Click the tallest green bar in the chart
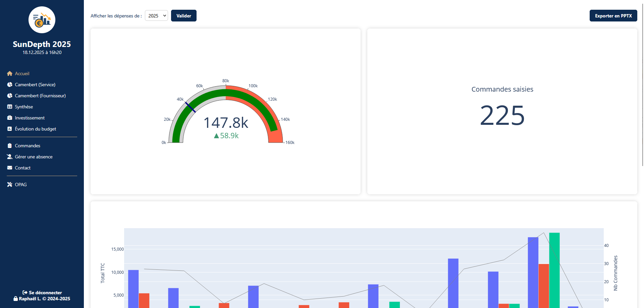The width and height of the screenshot is (644, 308). point(554,270)
